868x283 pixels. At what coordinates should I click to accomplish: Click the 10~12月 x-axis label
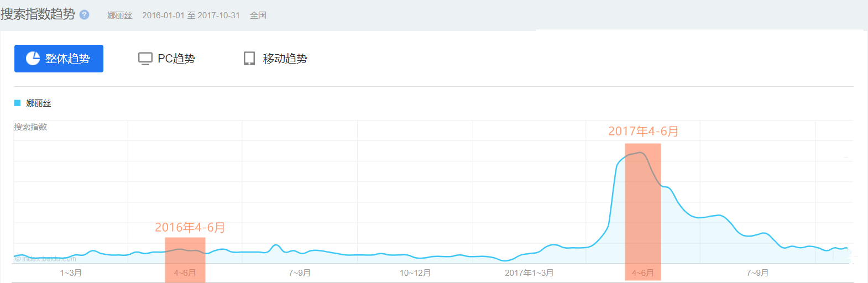point(415,273)
